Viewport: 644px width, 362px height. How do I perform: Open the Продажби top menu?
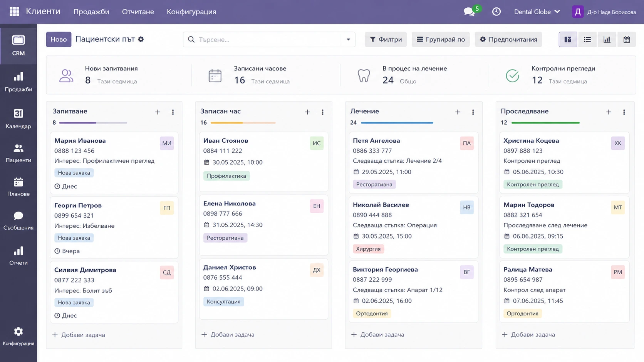pyautogui.click(x=91, y=12)
